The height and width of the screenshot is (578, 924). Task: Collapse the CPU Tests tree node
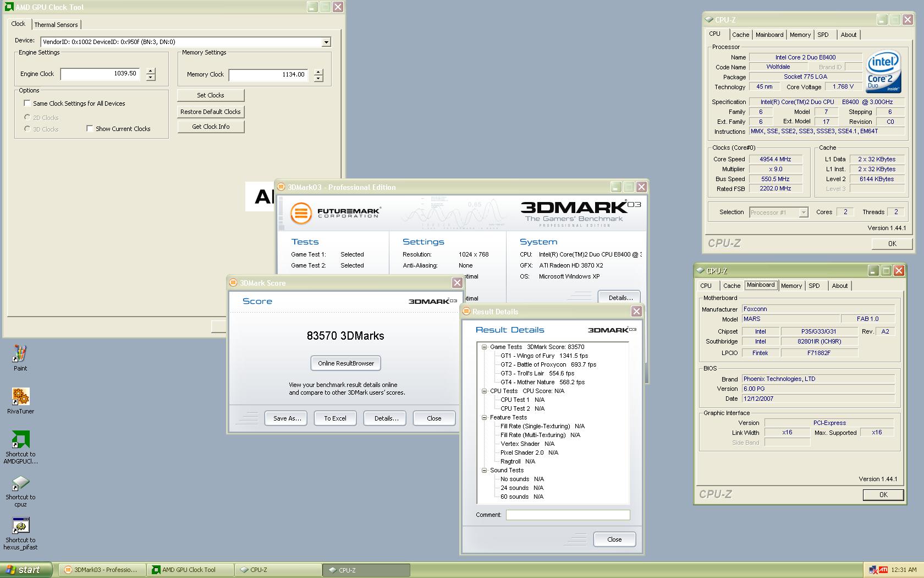point(484,391)
